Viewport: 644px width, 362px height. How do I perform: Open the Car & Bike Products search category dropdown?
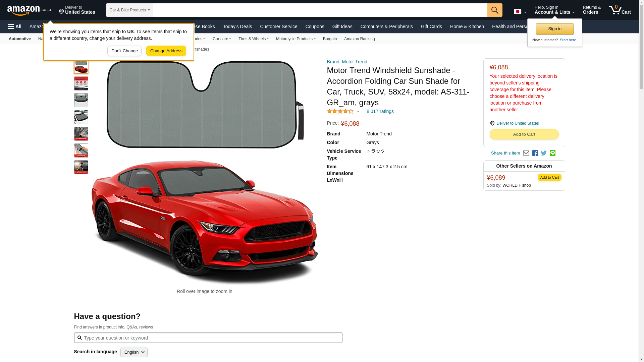click(x=129, y=10)
